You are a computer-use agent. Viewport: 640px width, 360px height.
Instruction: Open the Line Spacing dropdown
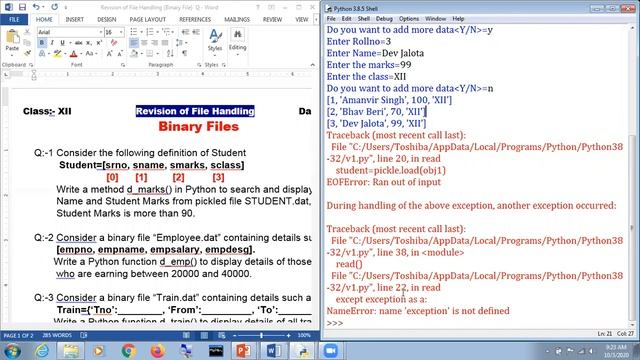pos(181,43)
